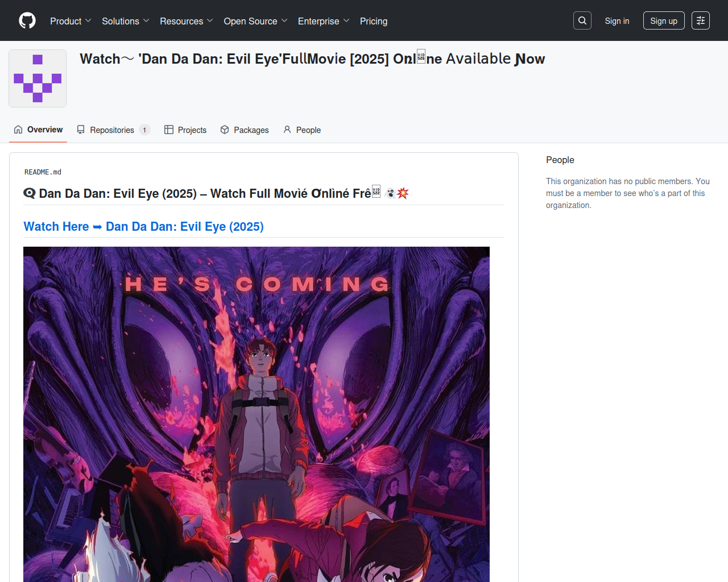The height and width of the screenshot is (582, 728).
Task: Open the Watch Here Dan Da Dan link
Action: (x=143, y=226)
